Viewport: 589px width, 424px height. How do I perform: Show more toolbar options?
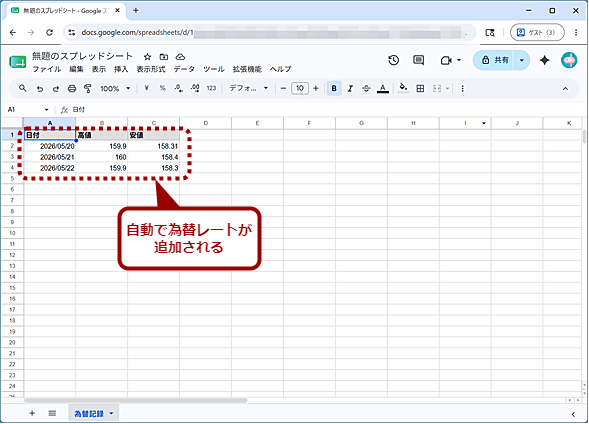click(462, 89)
